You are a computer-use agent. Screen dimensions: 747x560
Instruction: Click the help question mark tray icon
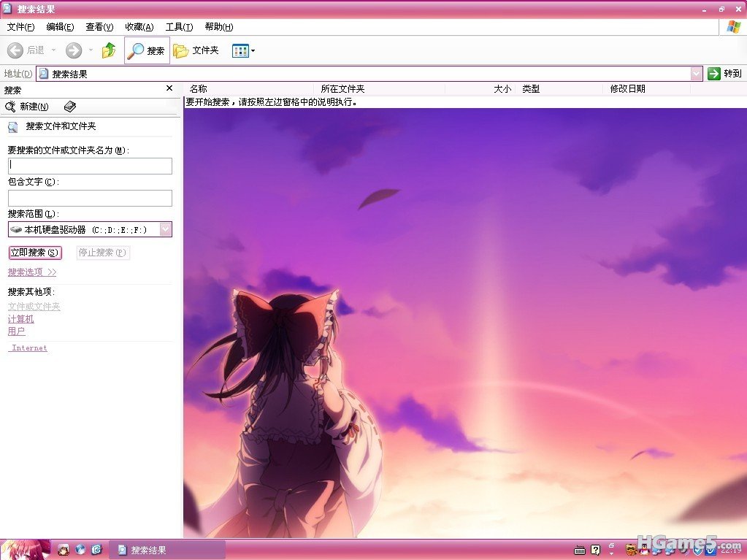tap(596, 550)
